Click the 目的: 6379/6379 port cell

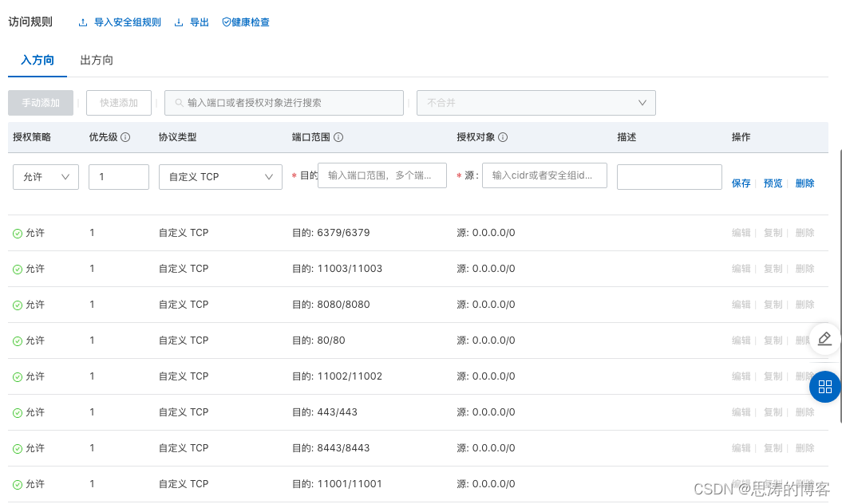[x=330, y=233]
